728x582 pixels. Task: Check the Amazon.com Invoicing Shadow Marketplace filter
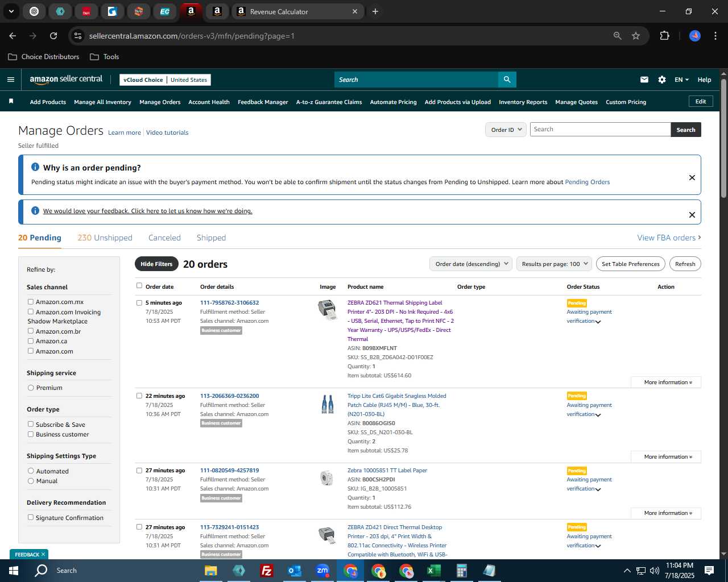pos(31,311)
